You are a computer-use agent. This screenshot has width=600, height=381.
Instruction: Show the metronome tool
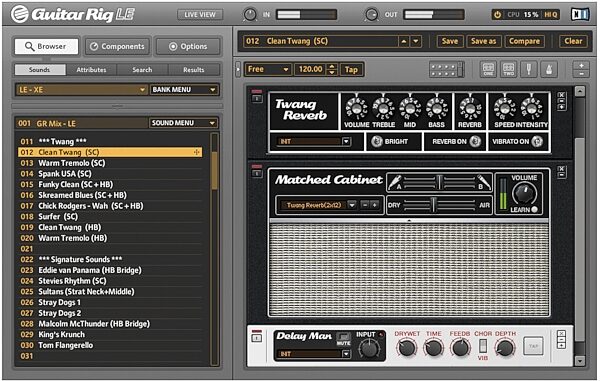point(549,70)
